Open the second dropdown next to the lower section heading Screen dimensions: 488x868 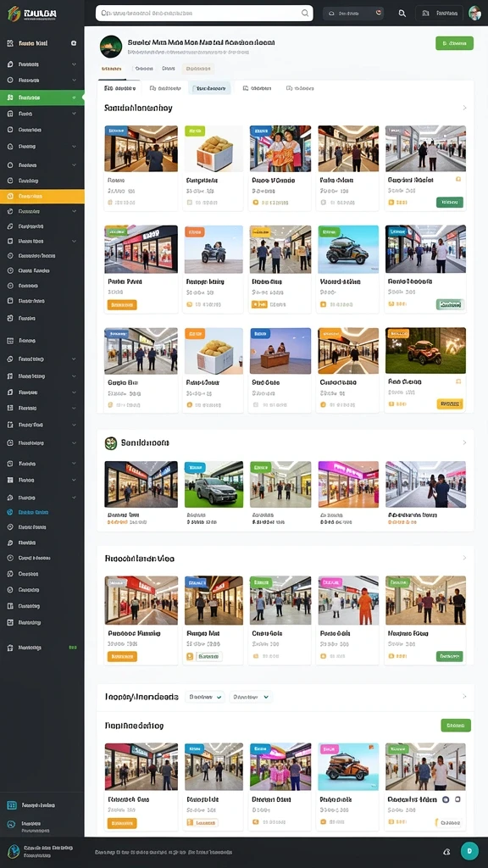tap(251, 697)
